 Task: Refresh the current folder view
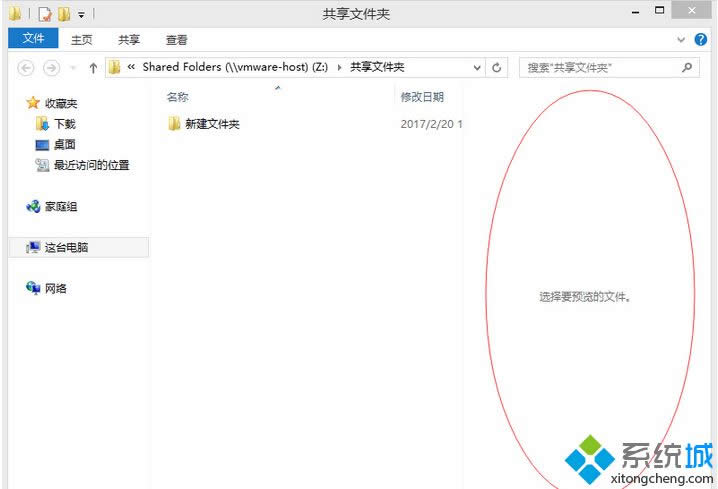coord(498,68)
